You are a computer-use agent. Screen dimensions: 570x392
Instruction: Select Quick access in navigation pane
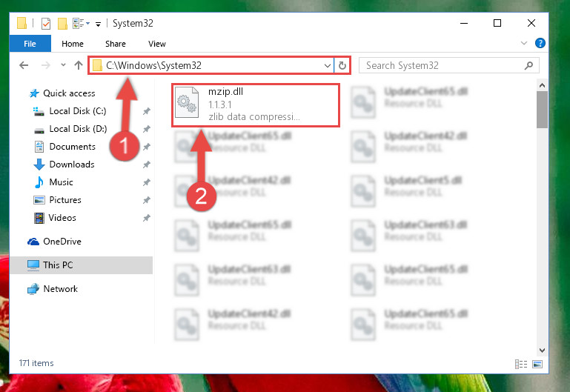[62, 93]
